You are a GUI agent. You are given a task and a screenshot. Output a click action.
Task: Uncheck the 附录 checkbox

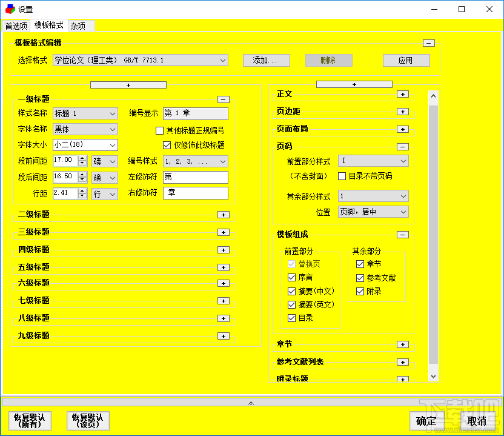point(360,292)
